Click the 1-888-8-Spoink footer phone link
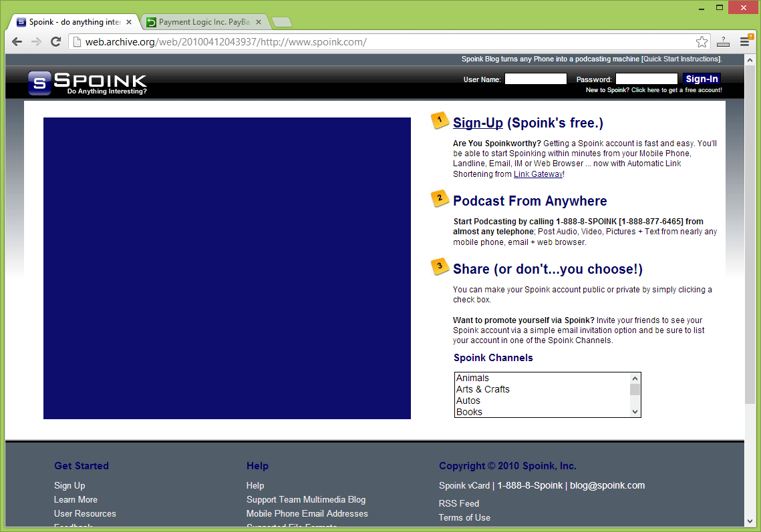This screenshot has height=532, width=761. (530, 485)
